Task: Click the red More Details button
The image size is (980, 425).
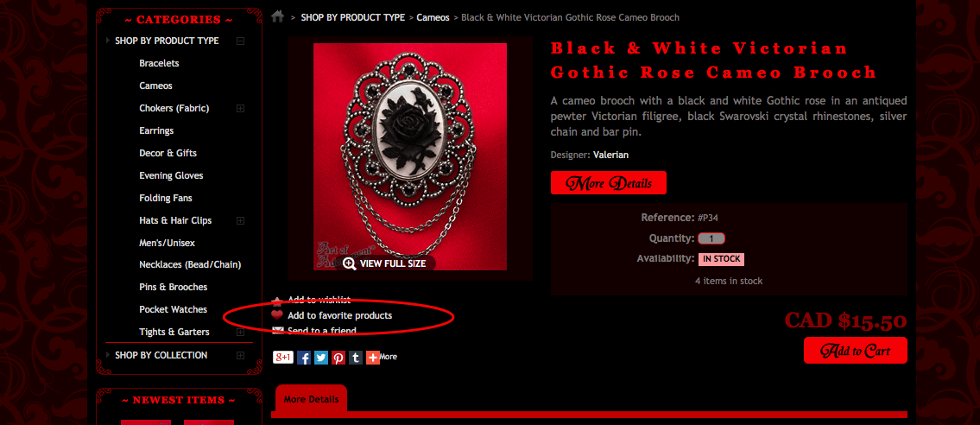Action: 609,183
